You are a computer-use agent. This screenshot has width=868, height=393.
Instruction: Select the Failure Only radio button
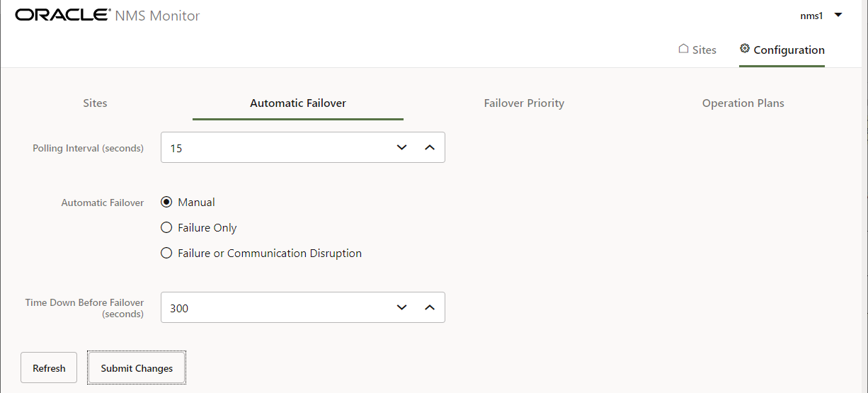coord(166,227)
